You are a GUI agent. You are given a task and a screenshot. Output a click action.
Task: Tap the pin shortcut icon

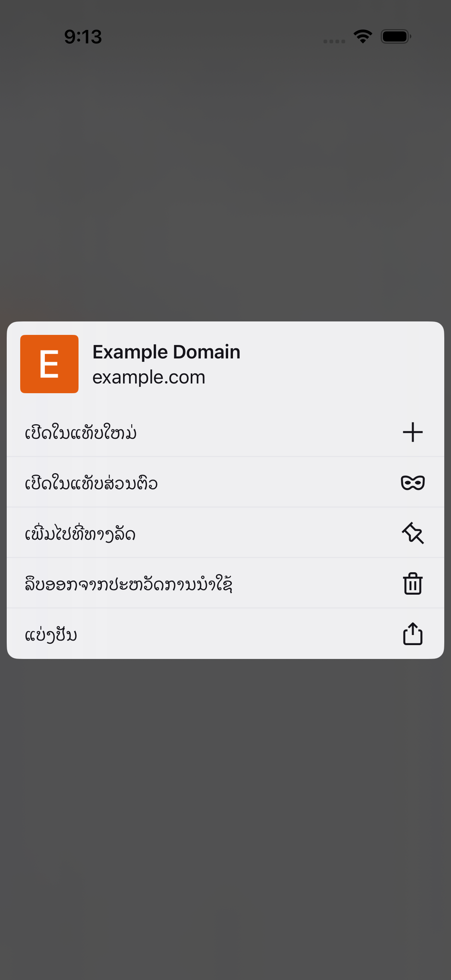pos(412,533)
